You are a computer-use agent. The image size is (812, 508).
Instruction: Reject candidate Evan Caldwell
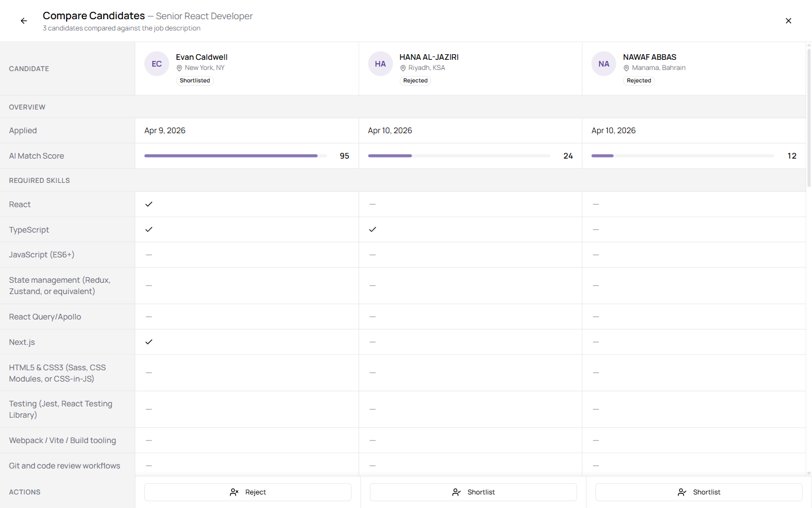coord(248,492)
